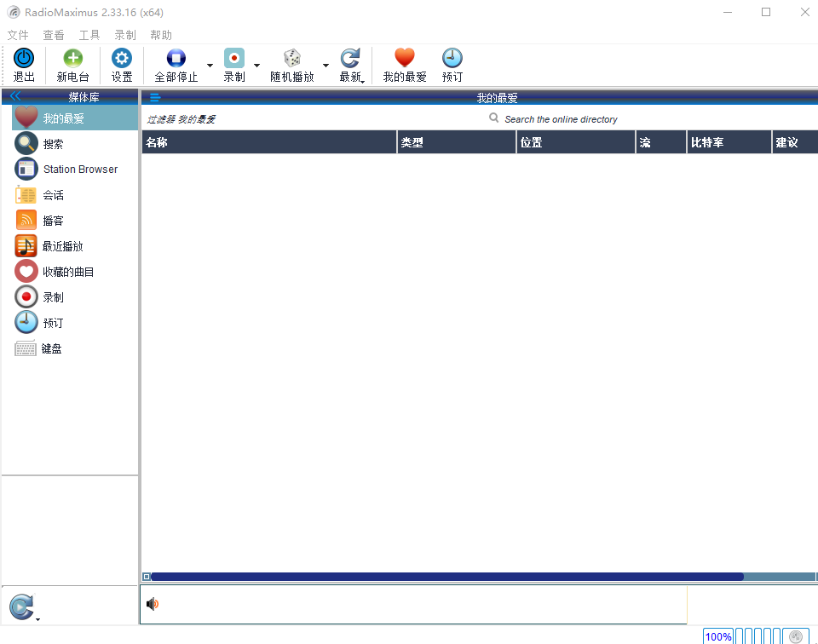Screen dimensions: 818x644
Task: Click the mixer icon in status bar
Action: point(796,636)
